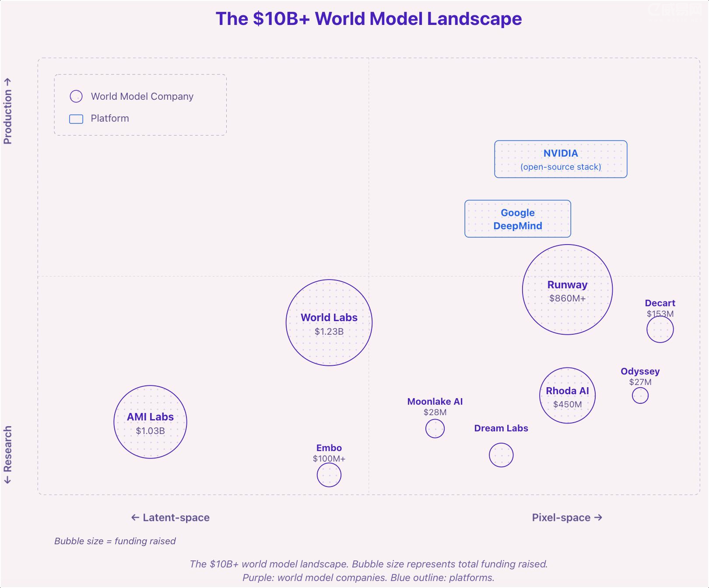Click the caption line starting "The $10B+ world model landscape."
Image resolution: width=709 pixels, height=588 pixels.
click(369, 564)
